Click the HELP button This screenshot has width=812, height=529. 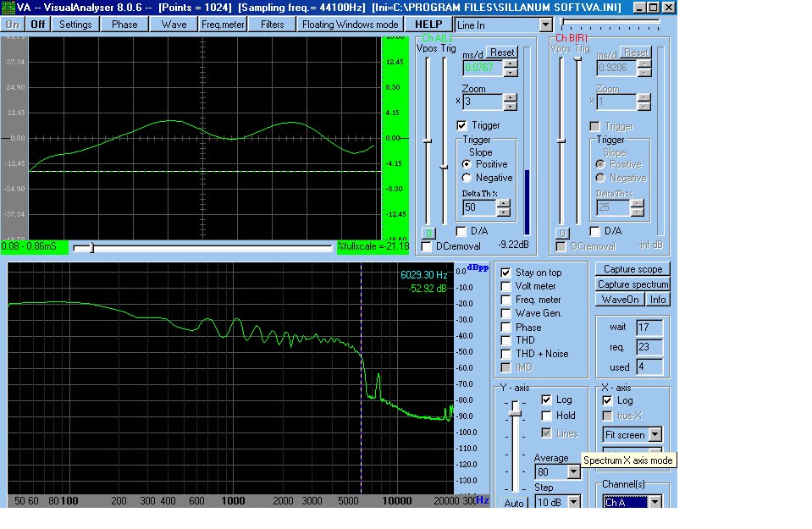click(x=429, y=25)
